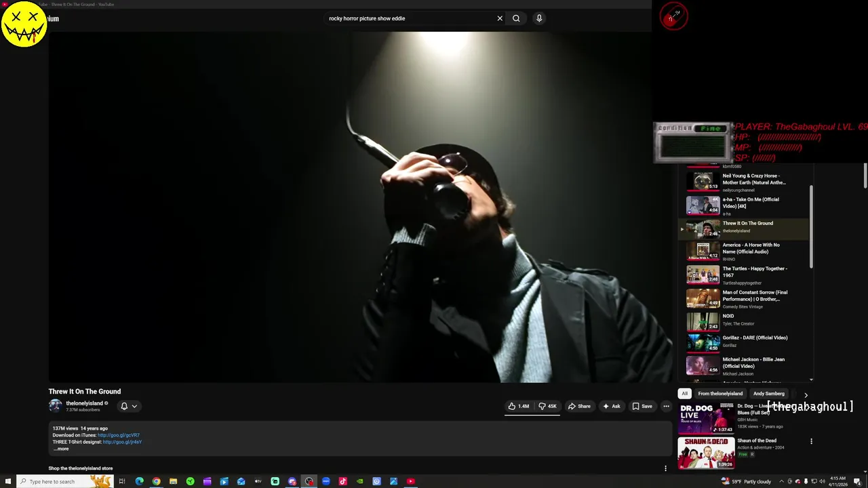The width and height of the screenshot is (868, 488).
Task: Open the Shop the thelonelyisland store heading
Action: [x=80, y=468]
